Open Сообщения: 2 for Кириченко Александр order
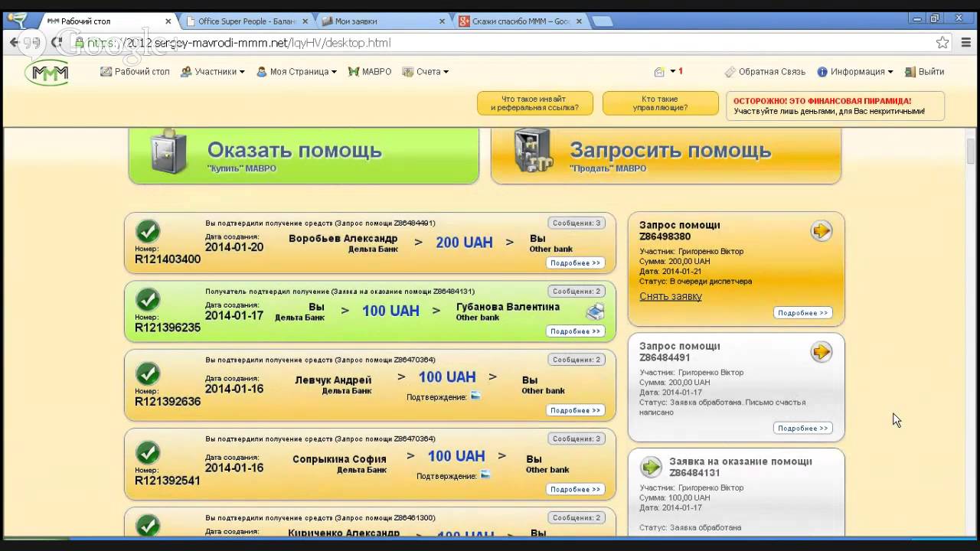 577,518
